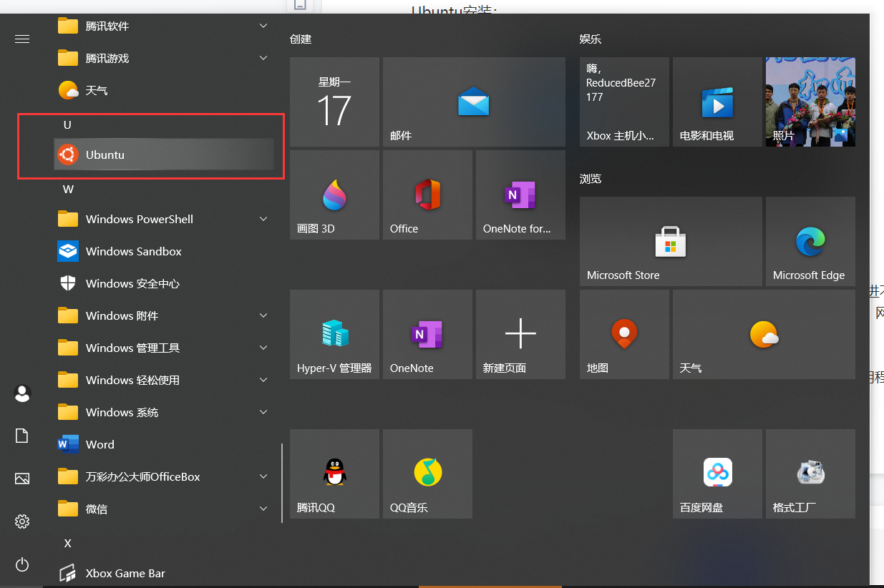
Task: Open Word from the app list
Action: point(164,444)
